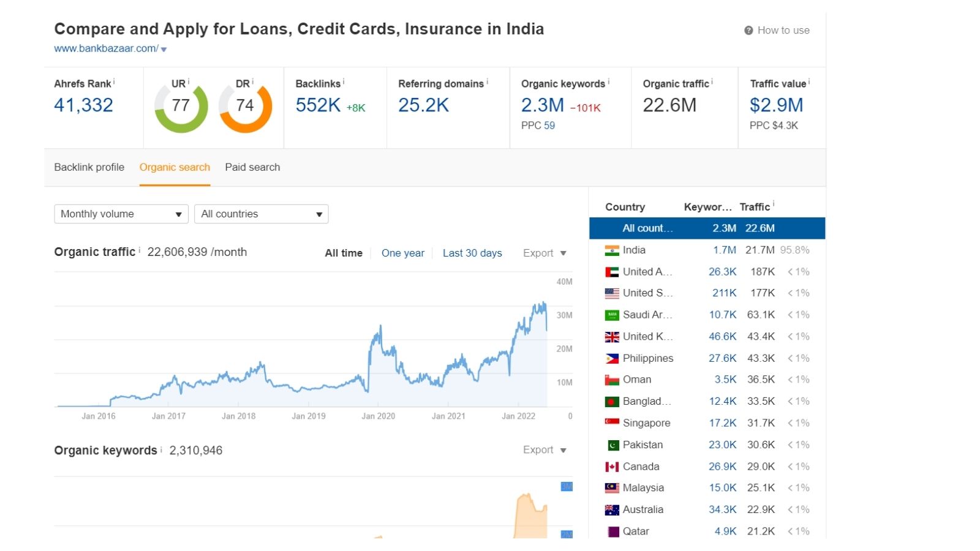Click the How to use link

coord(783,31)
